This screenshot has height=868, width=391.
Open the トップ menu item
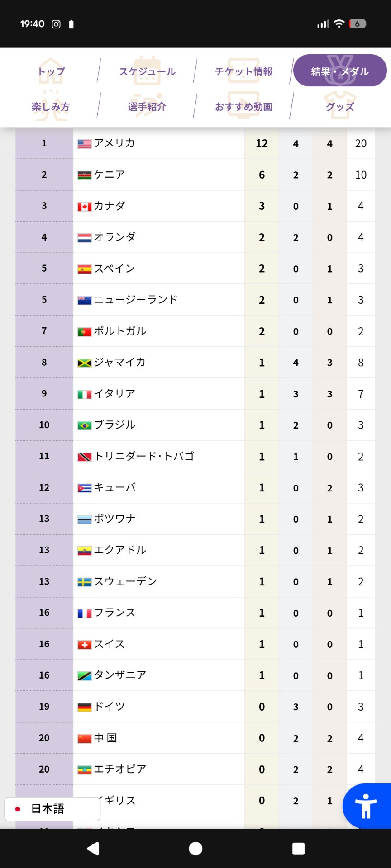tap(51, 71)
